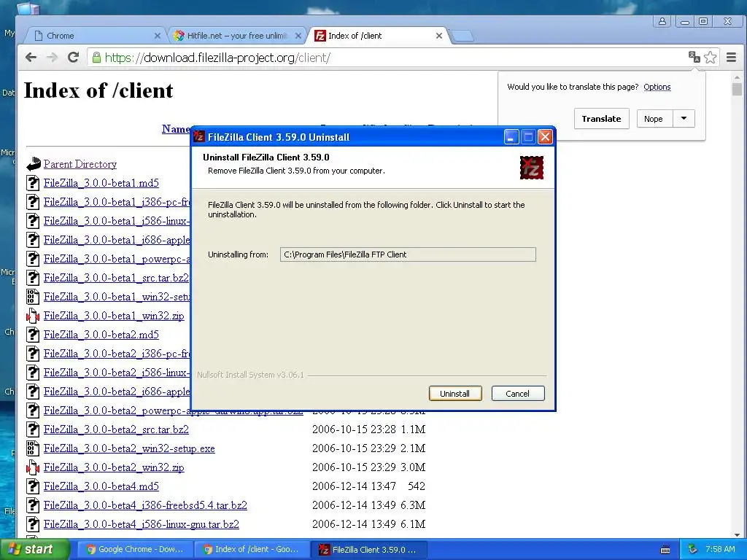
Task: Click the tray icon left of the clock
Action: [x=693, y=549]
